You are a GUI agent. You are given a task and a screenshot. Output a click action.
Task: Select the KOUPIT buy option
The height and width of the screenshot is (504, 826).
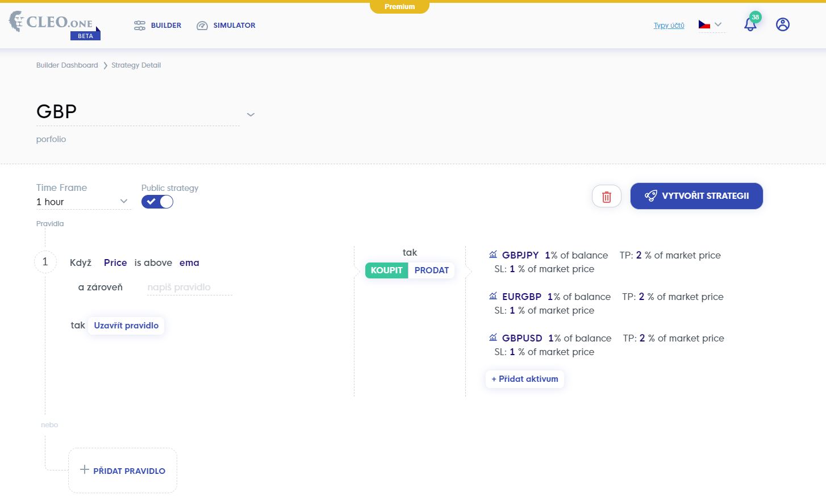click(386, 270)
